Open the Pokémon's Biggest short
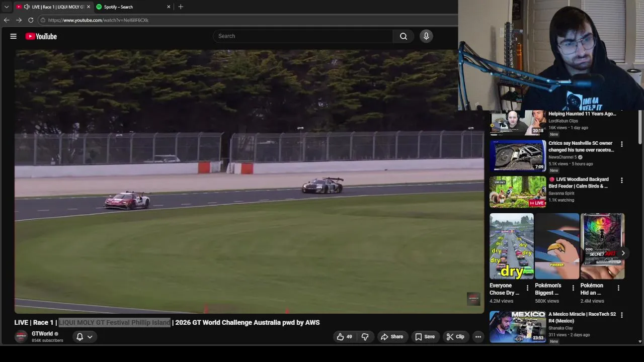 (557, 246)
